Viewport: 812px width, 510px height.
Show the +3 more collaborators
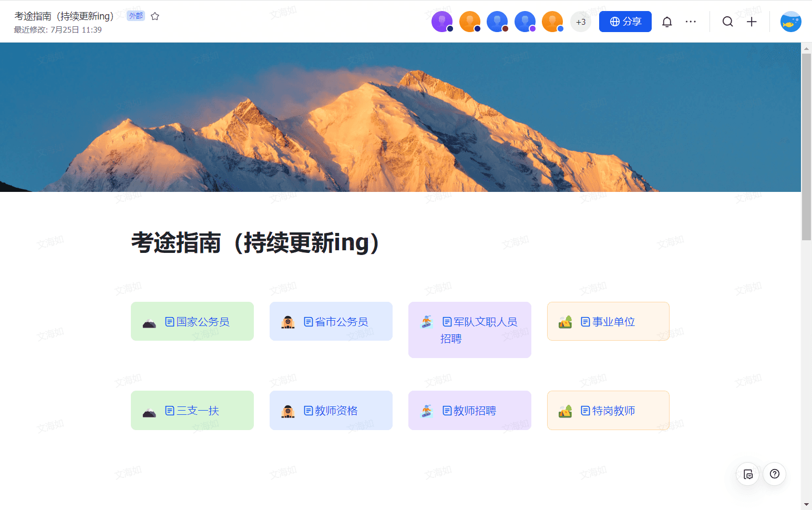[581, 22]
